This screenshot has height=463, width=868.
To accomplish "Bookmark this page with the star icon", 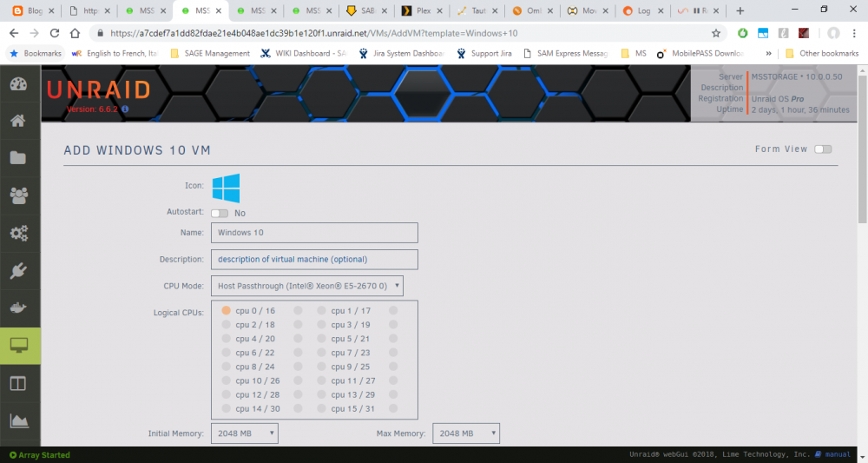I will click(716, 33).
